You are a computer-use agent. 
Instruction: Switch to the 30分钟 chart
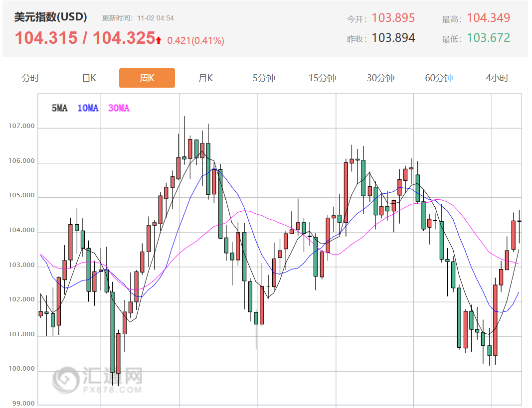coord(380,78)
